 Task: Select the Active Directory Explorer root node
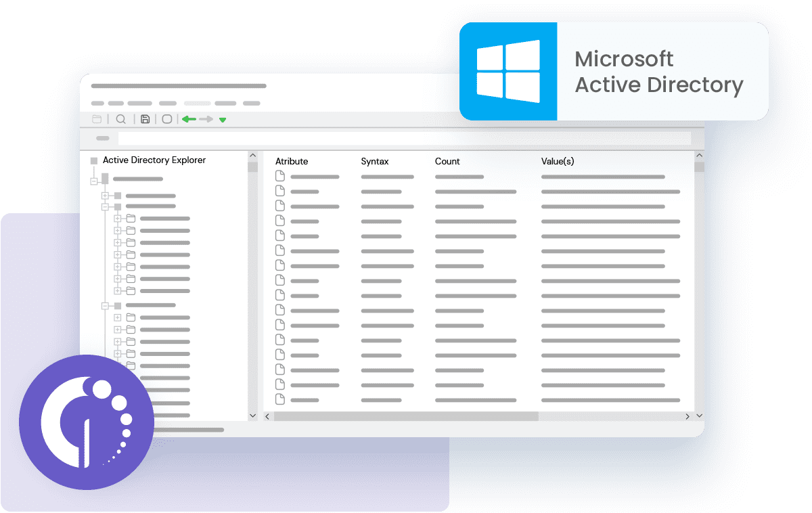click(153, 160)
